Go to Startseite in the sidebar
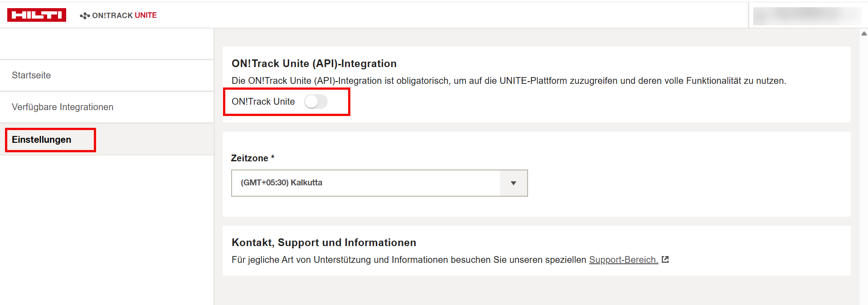Viewport: 868px width, 305px height. coord(31,75)
